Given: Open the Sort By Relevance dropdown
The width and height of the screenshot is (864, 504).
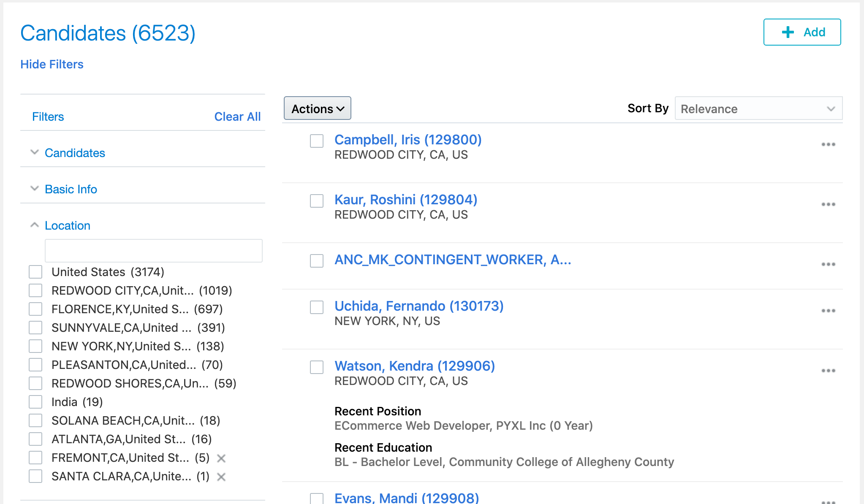Looking at the screenshot, I should tap(758, 108).
